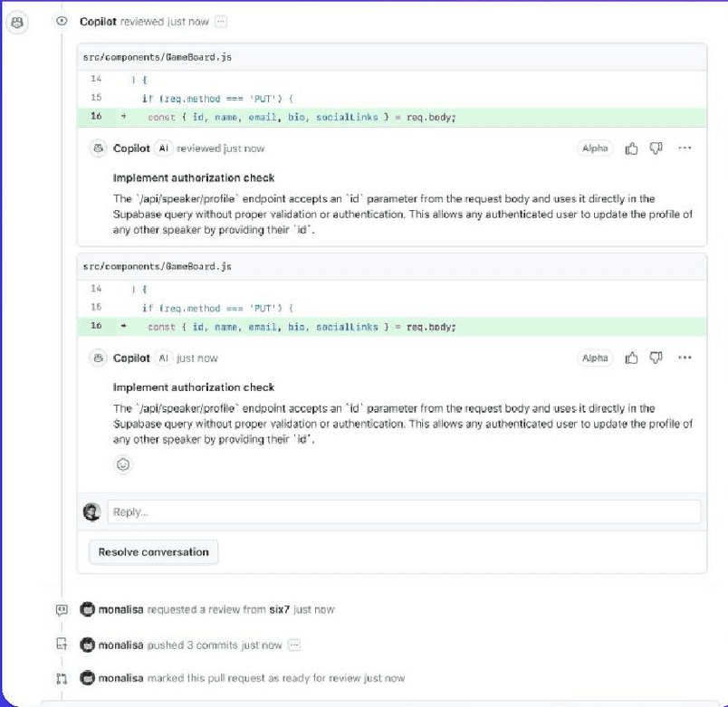Image resolution: width=728 pixels, height=707 pixels.
Task: Click monalisa's avatar on the review request event
Action: pyautogui.click(x=87, y=610)
